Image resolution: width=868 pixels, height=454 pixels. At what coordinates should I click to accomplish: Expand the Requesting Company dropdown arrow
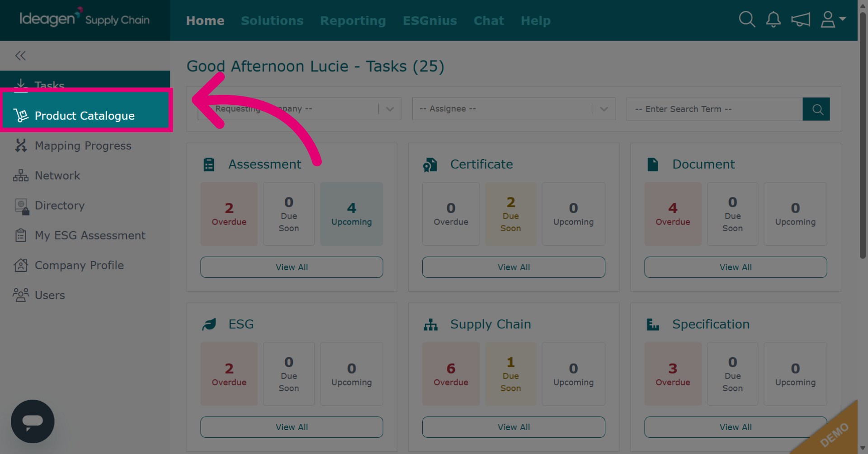[x=390, y=109]
